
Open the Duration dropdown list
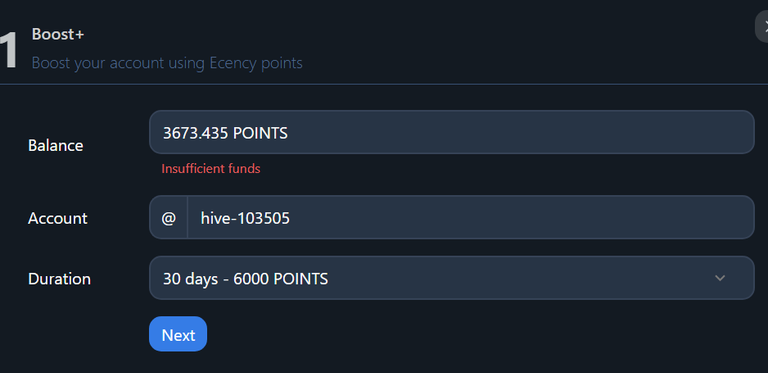click(451, 278)
